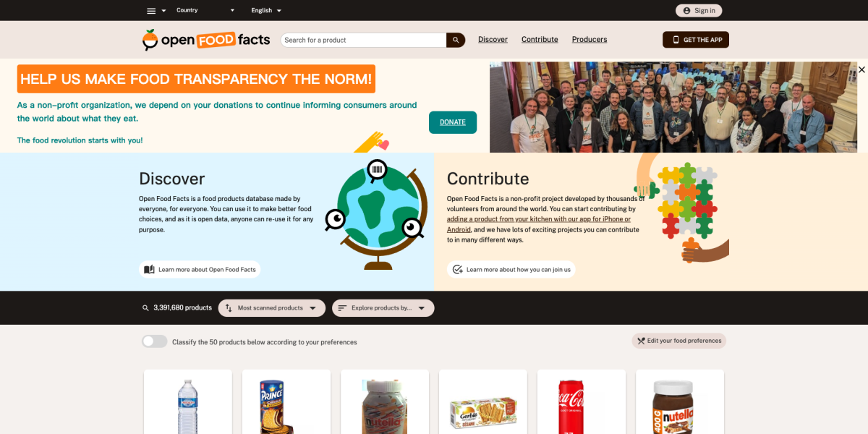Click the open book icon
868x434 pixels.
point(149,270)
